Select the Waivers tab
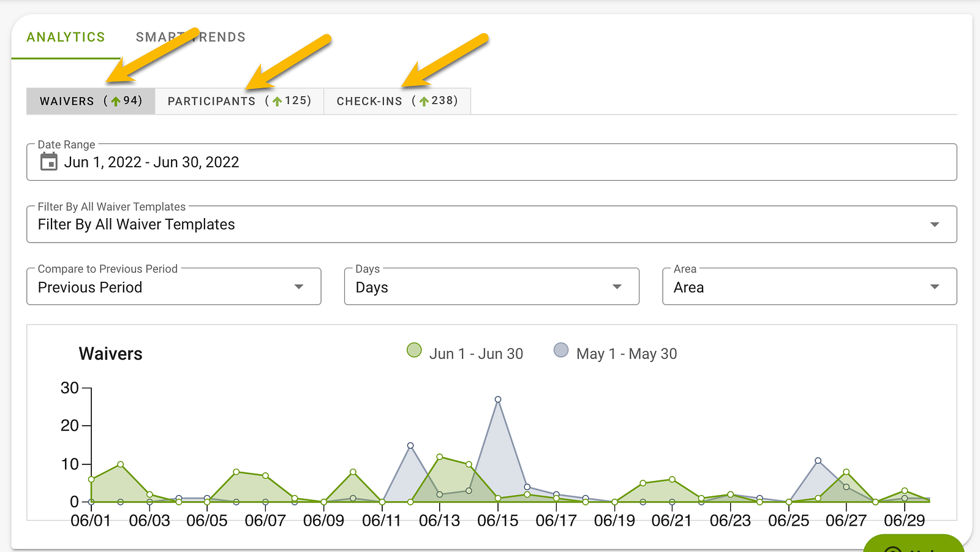This screenshot has height=552, width=980. [91, 101]
